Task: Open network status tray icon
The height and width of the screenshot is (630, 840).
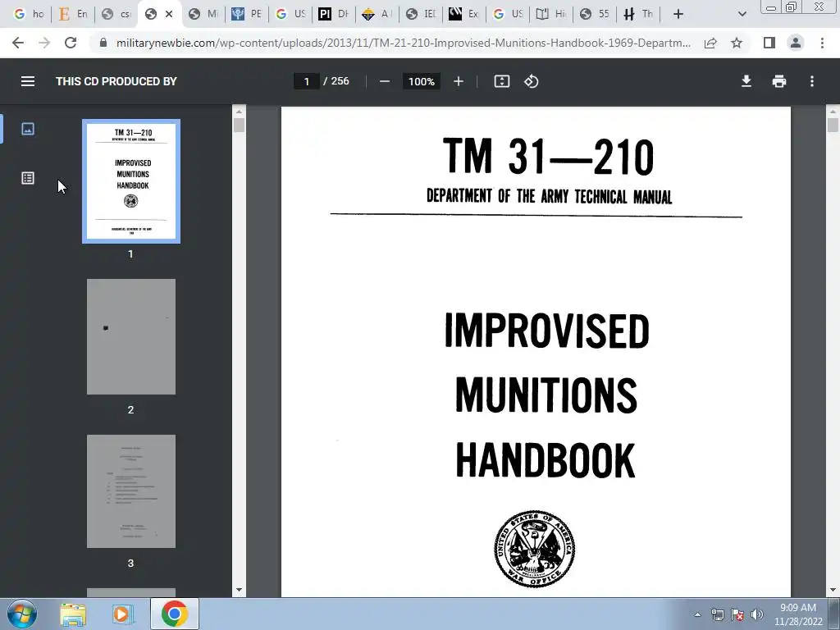Action: pyautogui.click(x=717, y=614)
